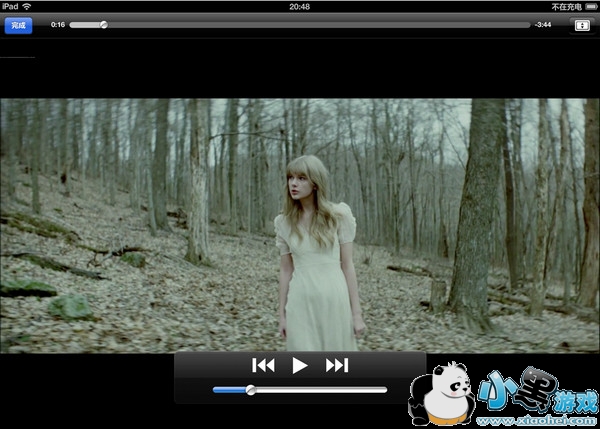Click the volume slider knob
Screen dimensions: 600x429
(x=251, y=390)
